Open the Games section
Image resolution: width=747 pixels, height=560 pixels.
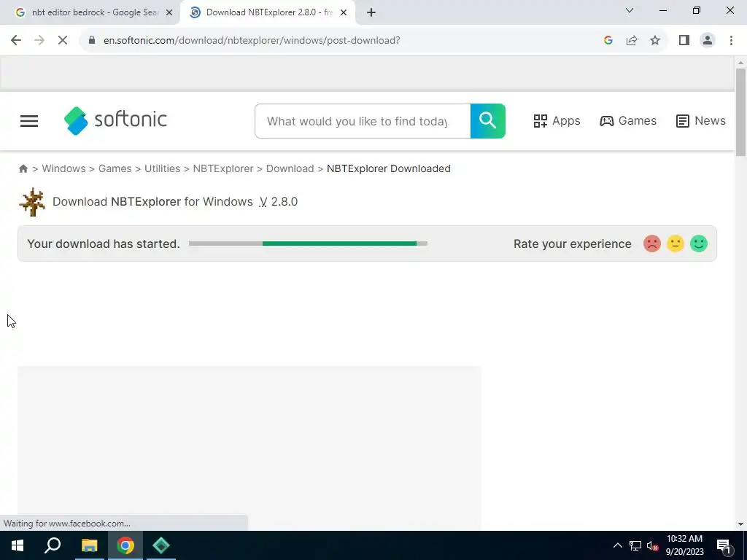(x=628, y=121)
